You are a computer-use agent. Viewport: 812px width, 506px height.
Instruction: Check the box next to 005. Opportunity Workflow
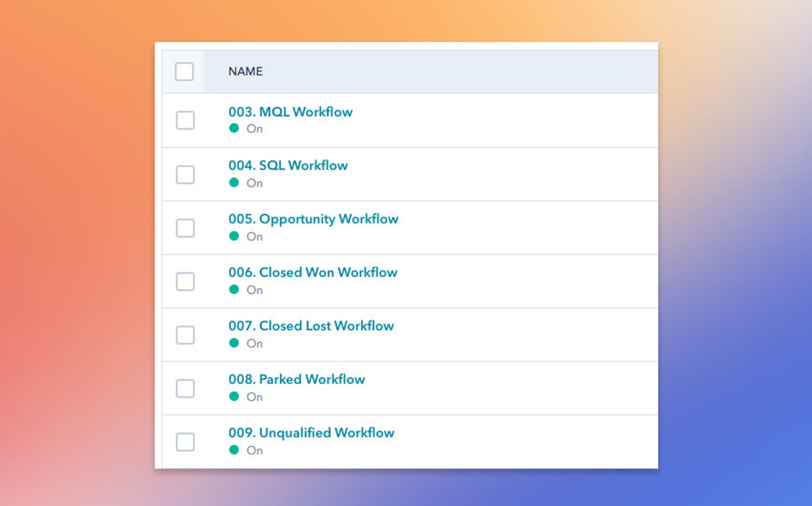186,228
